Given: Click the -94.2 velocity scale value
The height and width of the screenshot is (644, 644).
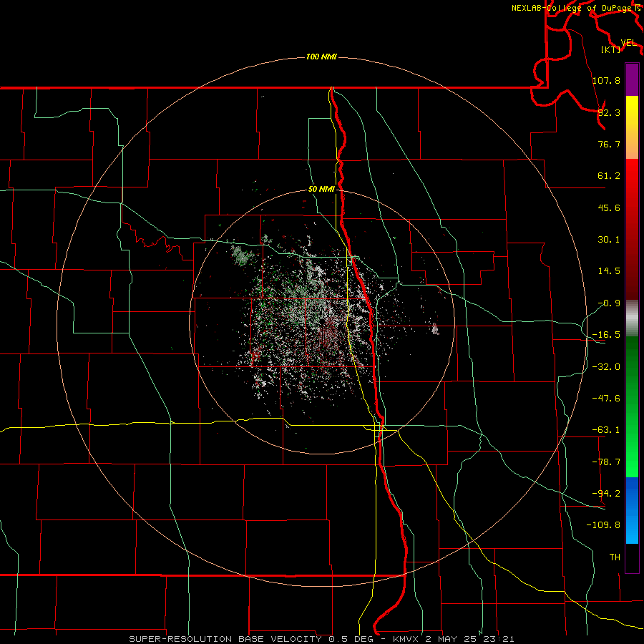Looking at the screenshot, I should 606,494.
